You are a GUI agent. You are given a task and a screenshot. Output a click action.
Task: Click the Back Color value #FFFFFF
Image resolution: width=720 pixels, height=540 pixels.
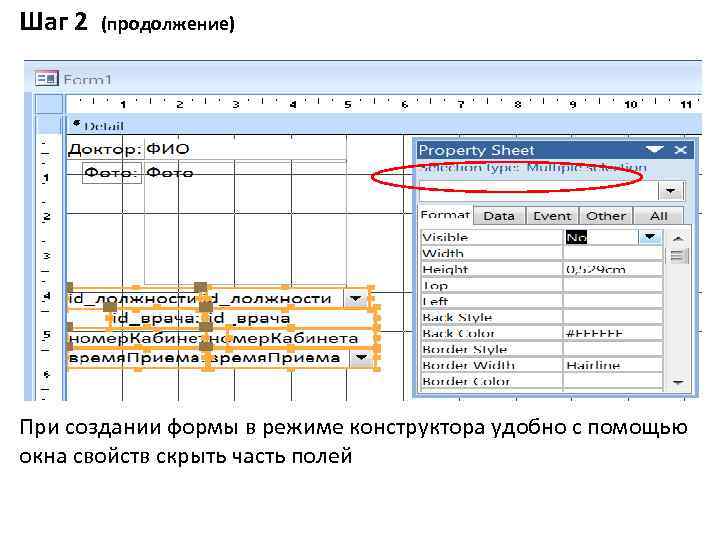point(613,333)
